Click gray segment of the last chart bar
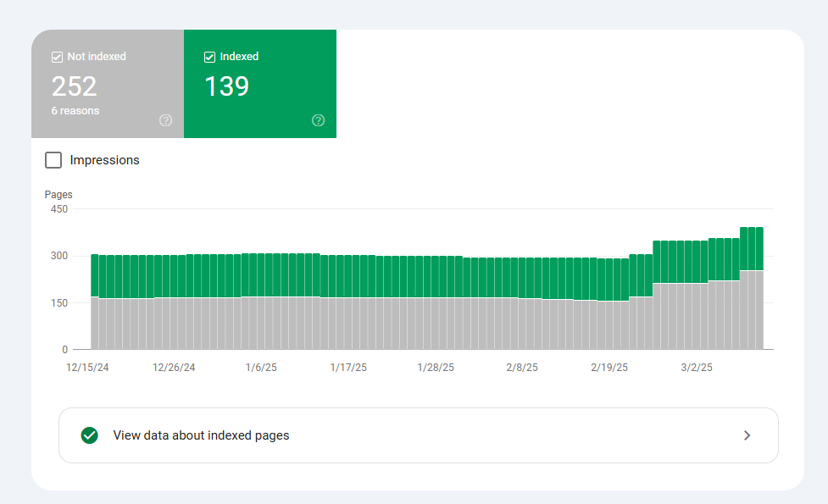Viewport: 828px width, 504px height. coord(759,309)
